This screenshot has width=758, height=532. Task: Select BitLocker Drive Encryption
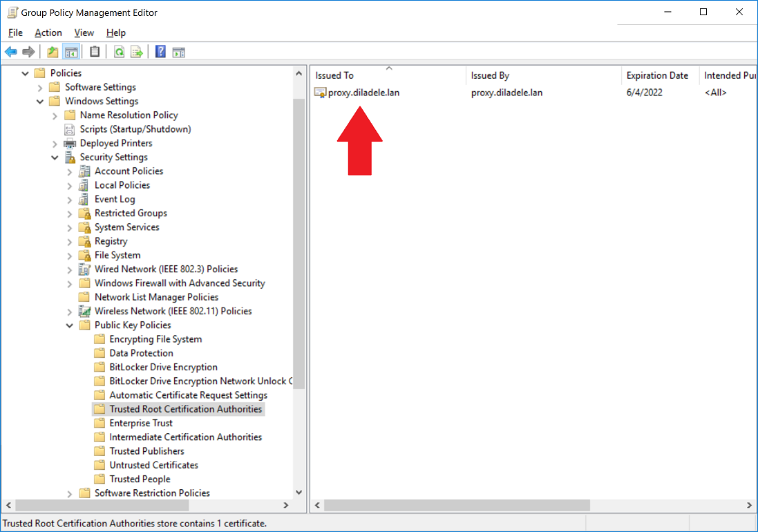[x=163, y=367]
